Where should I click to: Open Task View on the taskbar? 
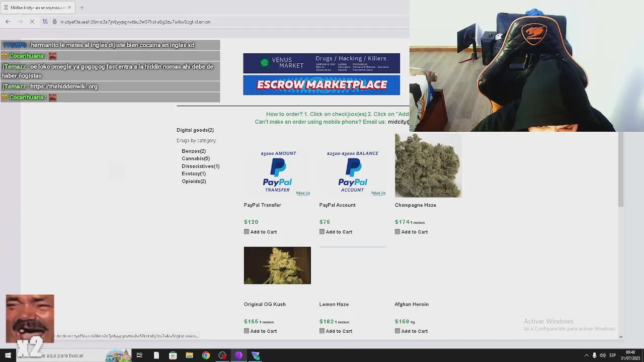point(139,355)
